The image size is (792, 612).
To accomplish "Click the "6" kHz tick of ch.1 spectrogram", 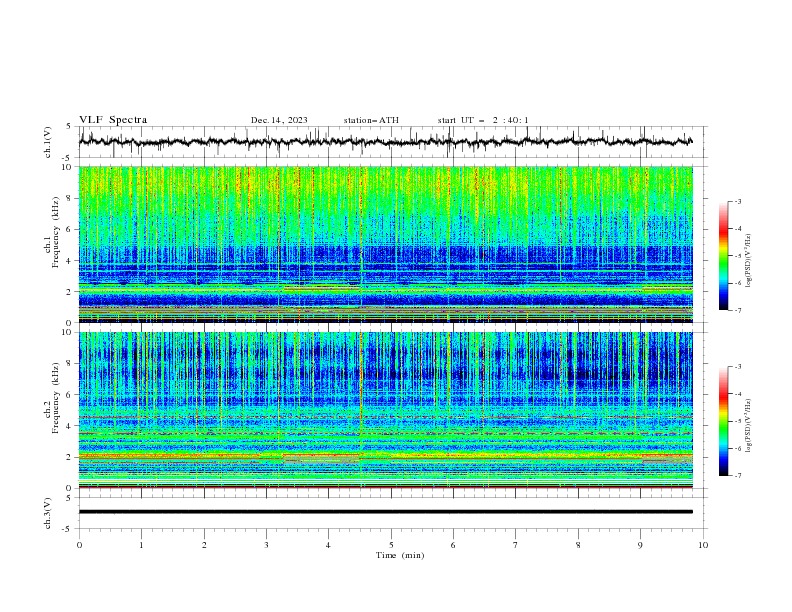I will pos(69,229).
